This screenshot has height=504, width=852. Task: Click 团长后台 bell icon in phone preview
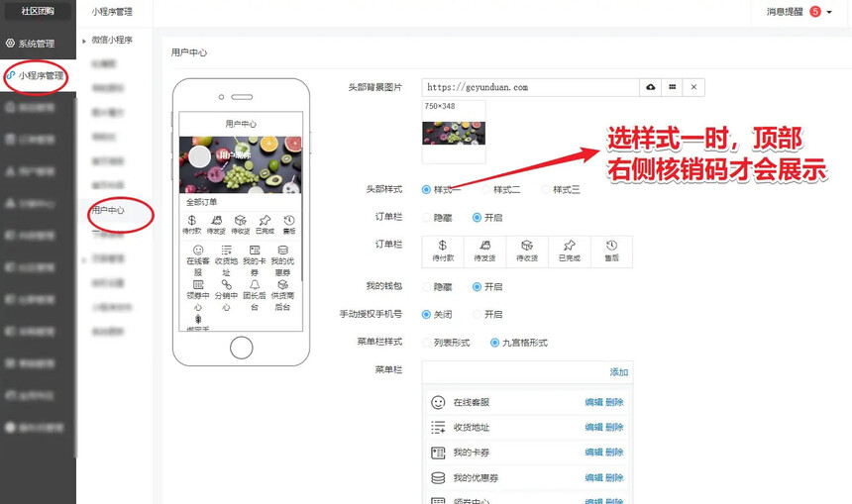pos(255,284)
